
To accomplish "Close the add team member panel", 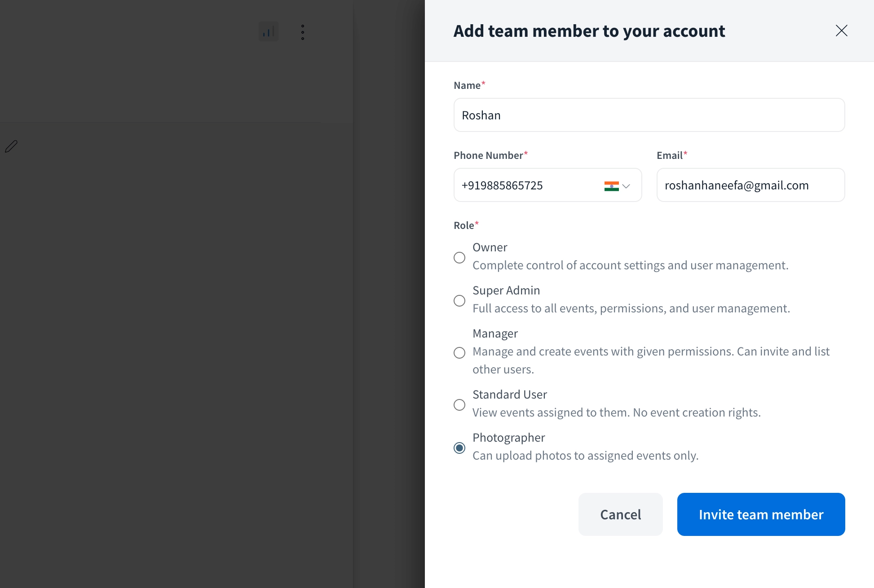I will click(841, 31).
